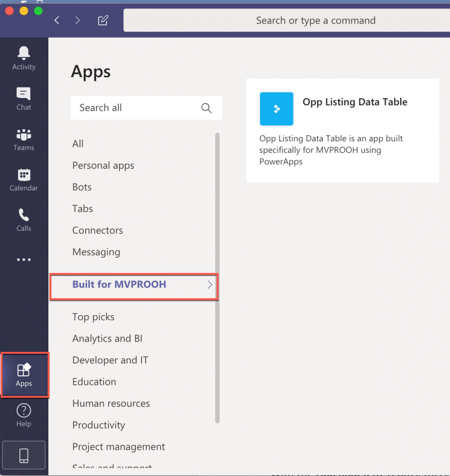Maximize window with green button
Image resolution: width=450 pixels, height=476 pixels.
click(38, 11)
